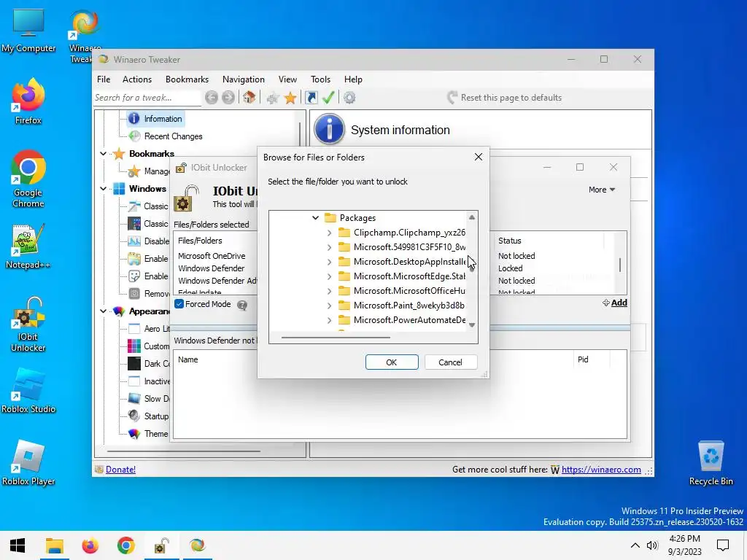Go to the Winaero home page icon
The height and width of the screenshot is (560, 747).
249,98
